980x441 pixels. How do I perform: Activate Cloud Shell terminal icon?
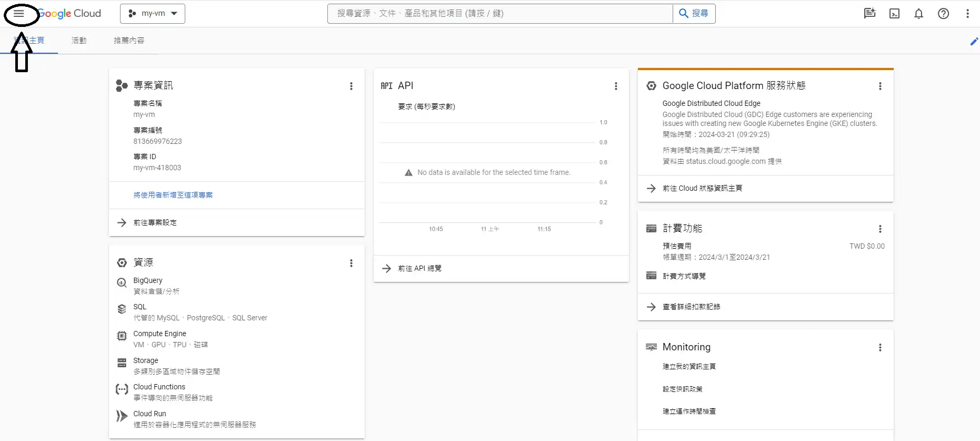coord(894,14)
